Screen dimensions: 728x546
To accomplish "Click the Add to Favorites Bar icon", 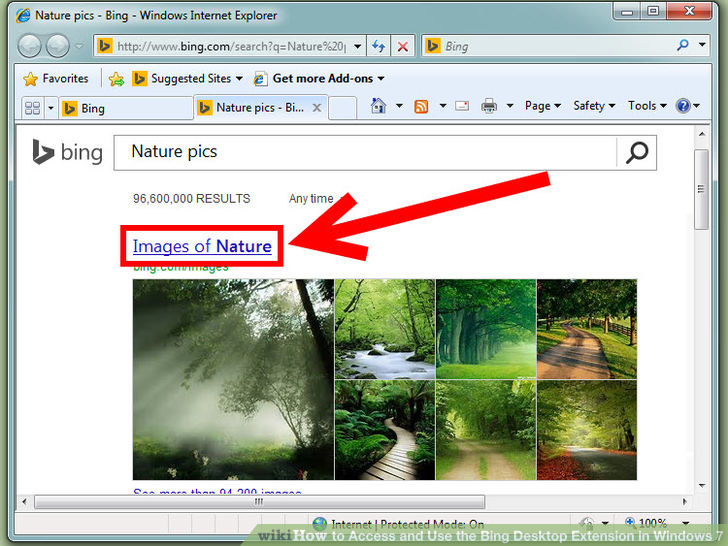I will click(117, 79).
